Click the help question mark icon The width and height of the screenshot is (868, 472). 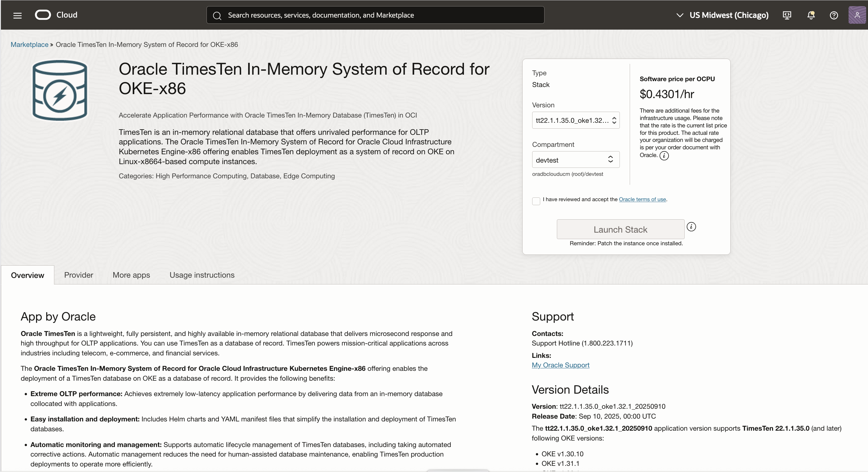coord(834,15)
